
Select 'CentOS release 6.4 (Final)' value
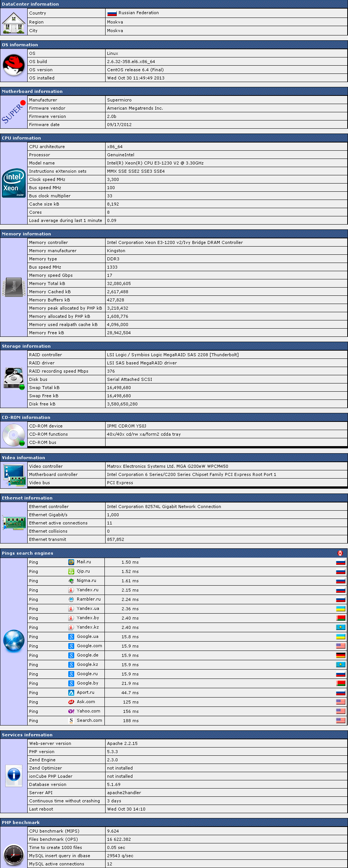pyautogui.click(x=135, y=70)
